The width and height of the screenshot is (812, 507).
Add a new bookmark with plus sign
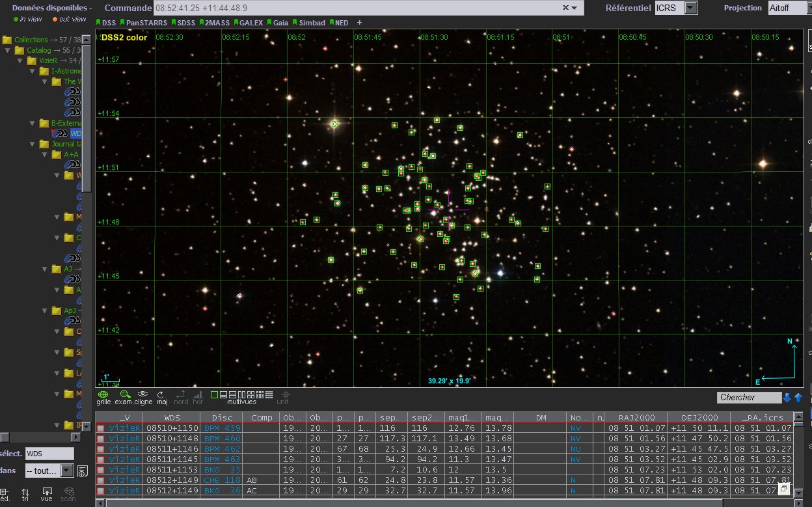[x=359, y=23]
